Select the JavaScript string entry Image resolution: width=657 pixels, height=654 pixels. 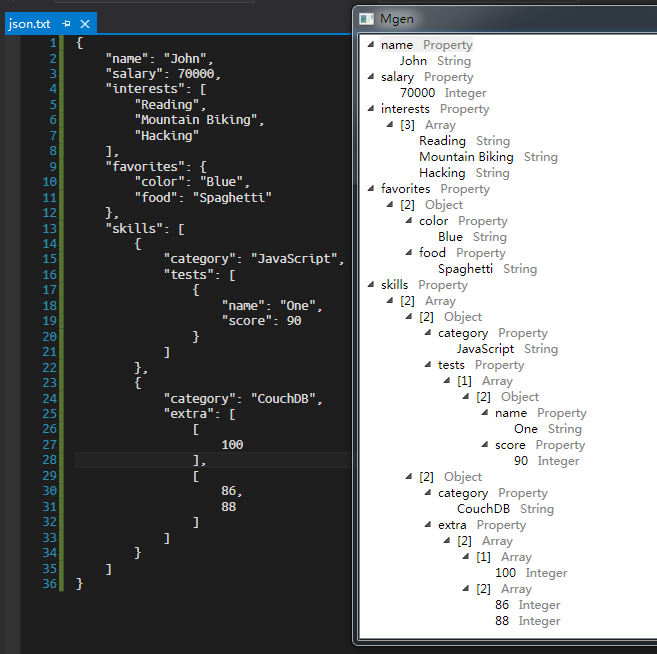click(x=485, y=349)
